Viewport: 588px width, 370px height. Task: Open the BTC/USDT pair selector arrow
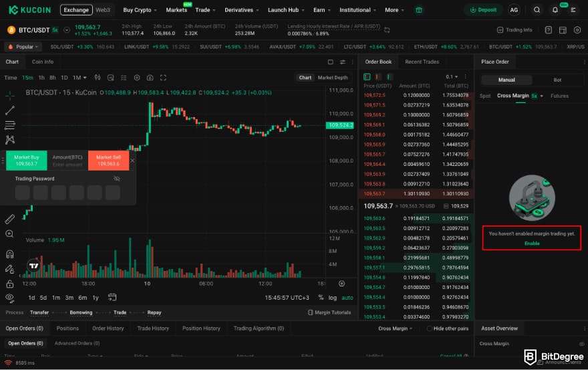point(67,30)
